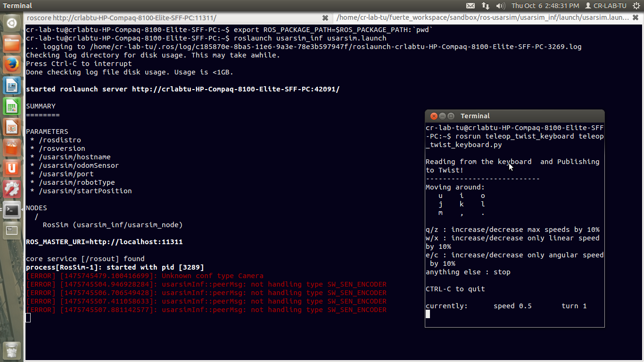This screenshot has height=362, width=644.
Task: Click the main terminal cursor prompt block
Action: (28, 318)
